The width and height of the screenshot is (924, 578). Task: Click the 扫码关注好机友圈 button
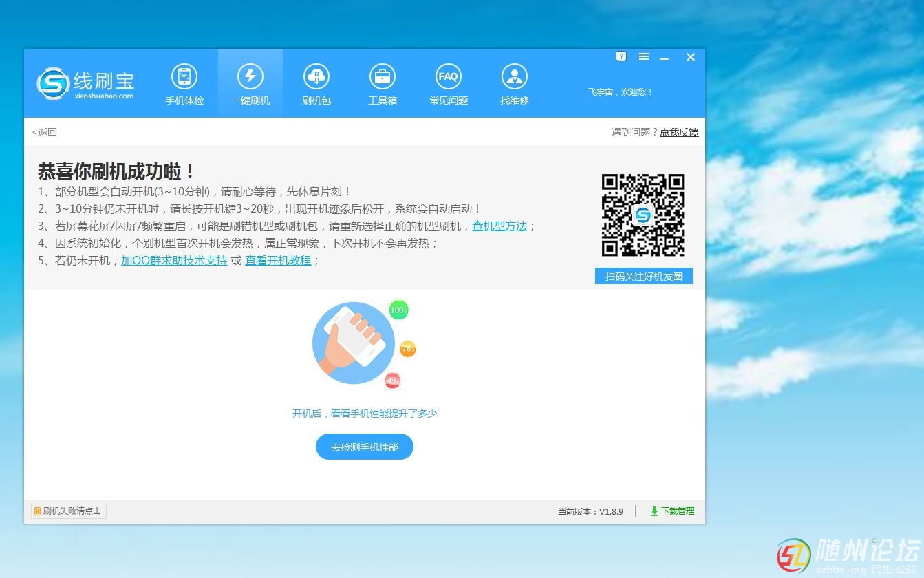tap(643, 277)
